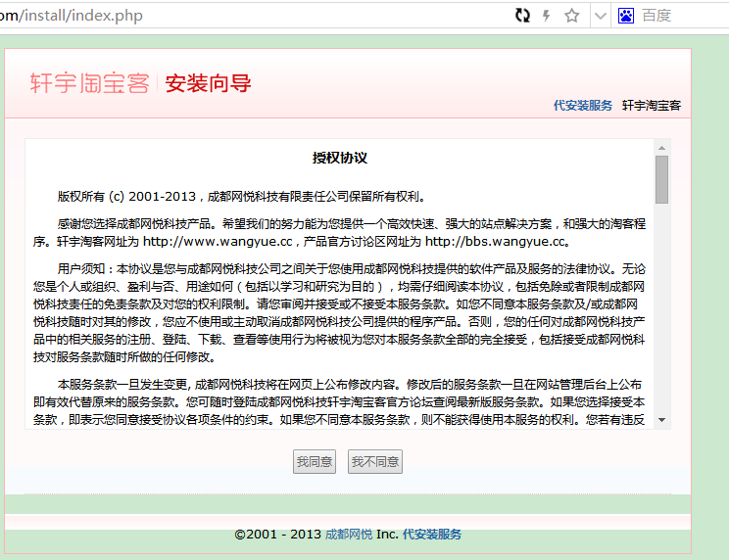
Task: Click the agreement scrollbar up arrow
Action: click(662, 148)
